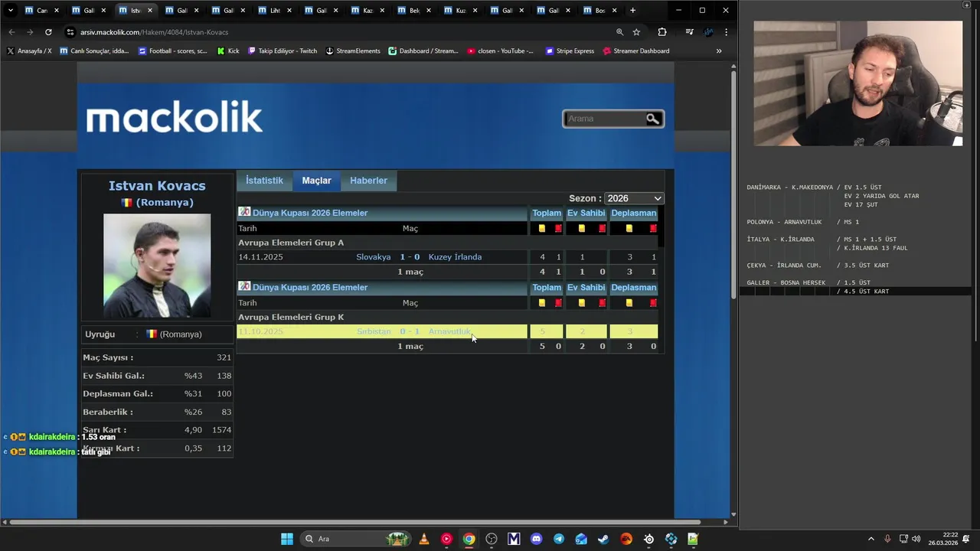980x551 pixels.
Task: Click the browser address bar URL
Action: click(154, 32)
